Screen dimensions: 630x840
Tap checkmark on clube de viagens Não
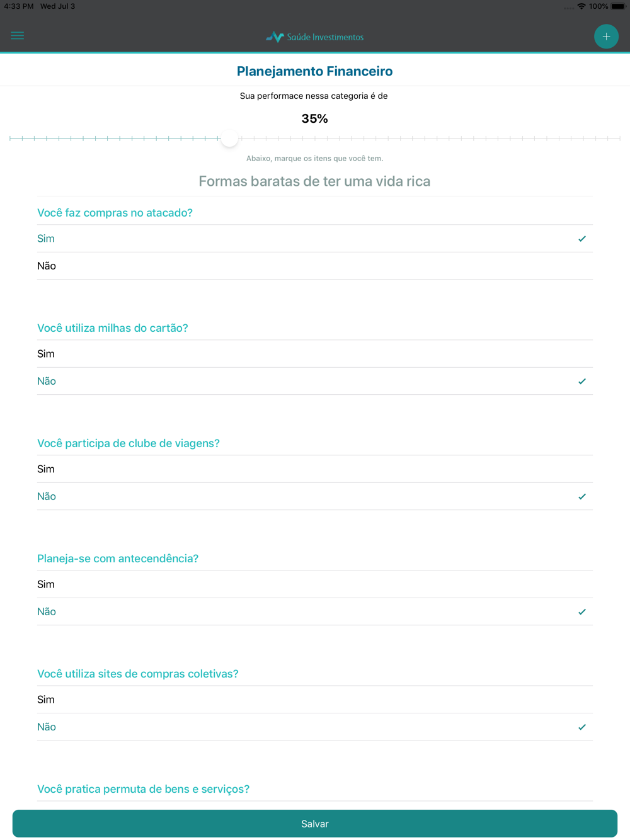tap(582, 496)
